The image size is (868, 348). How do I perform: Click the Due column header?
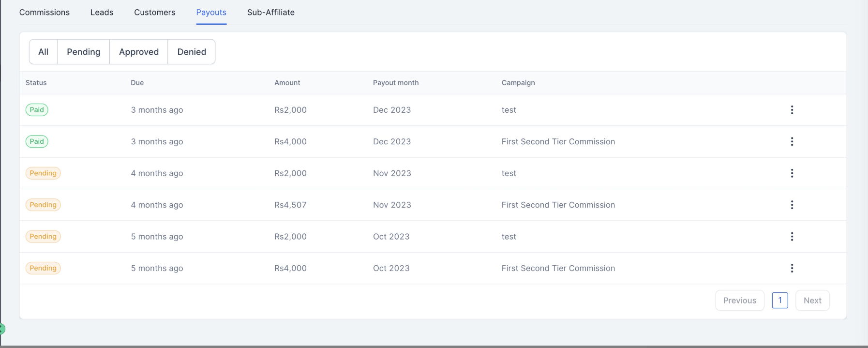tap(137, 83)
